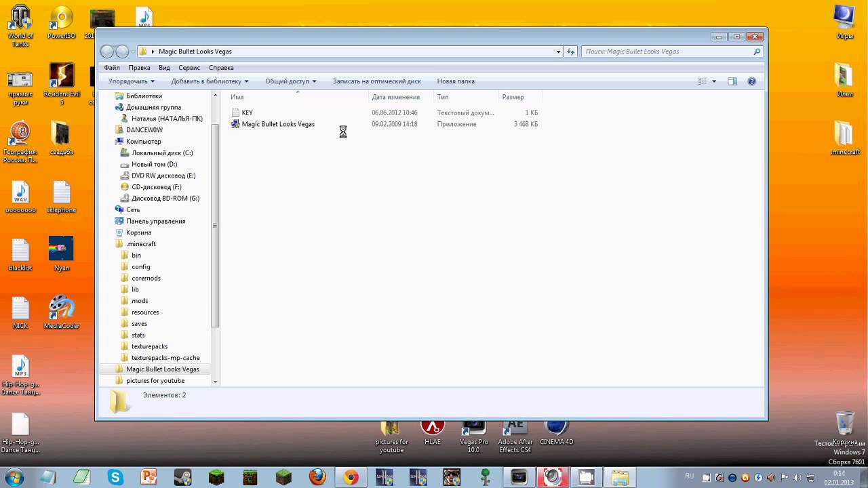Viewport: 868px width, 488px height.
Task: Open the Общий доступ dropdown
Action: [x=290, y=81]
